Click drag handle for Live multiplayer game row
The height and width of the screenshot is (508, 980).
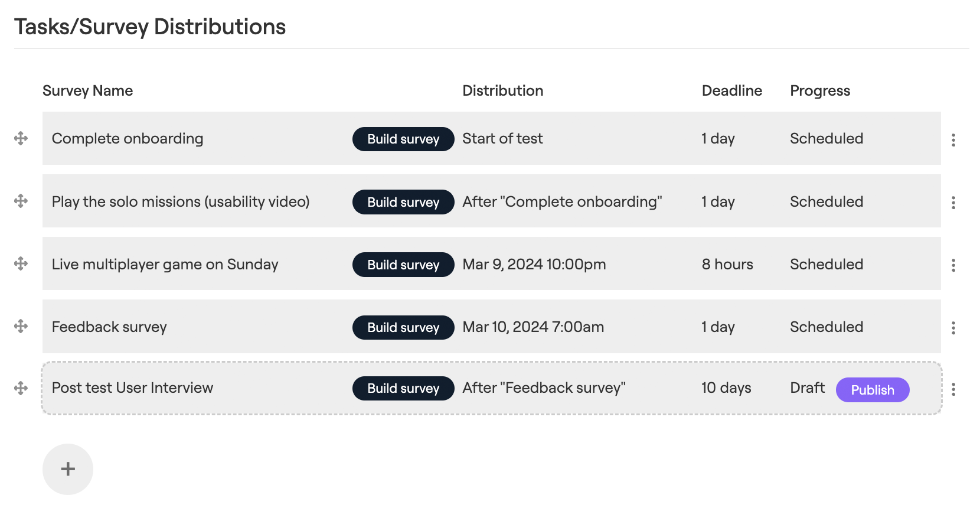click(21, 263)
